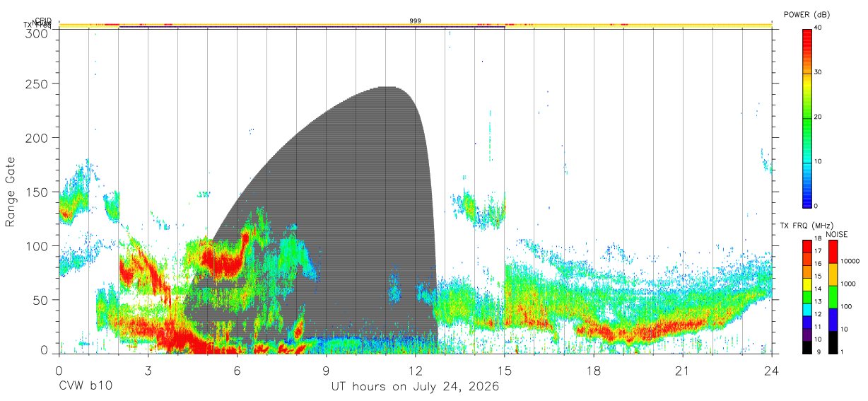This screenshot has width=868, height=401.
Task: Select the purple 10–11 MHz swatch in the TX FRQ legend
Action: 807,335
